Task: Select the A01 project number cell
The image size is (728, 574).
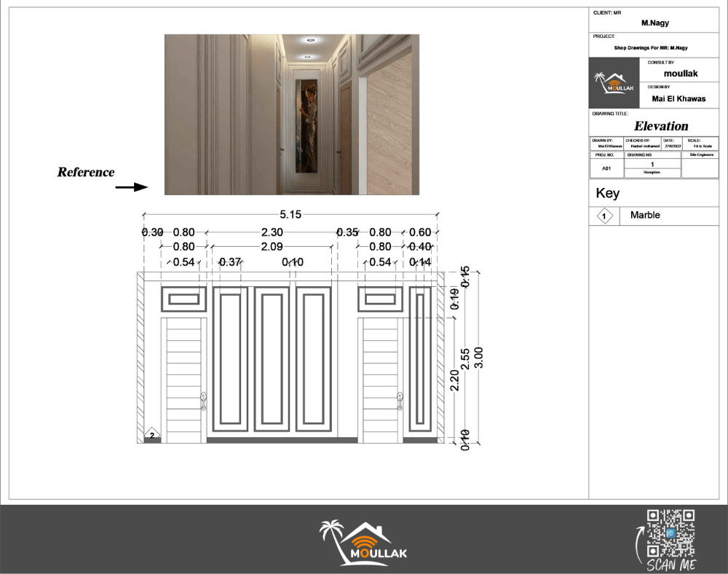Action: point(606,168)
